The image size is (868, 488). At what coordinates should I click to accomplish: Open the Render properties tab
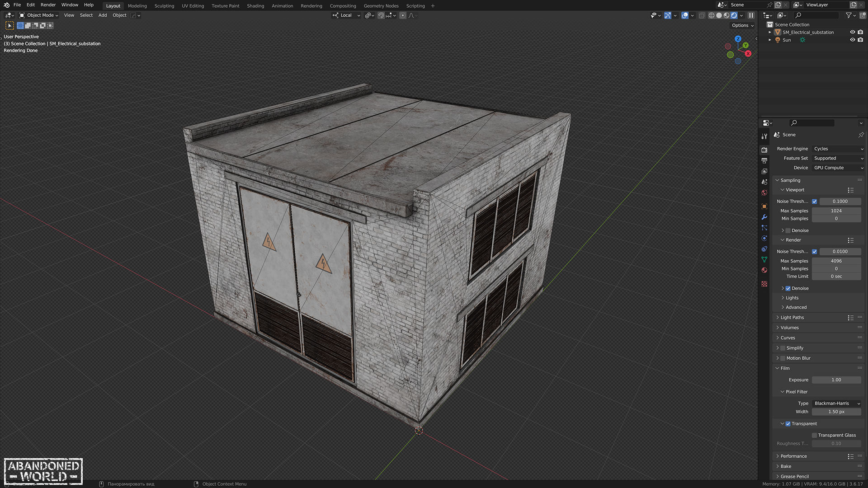pyautogui.click(x=764, y=150)
